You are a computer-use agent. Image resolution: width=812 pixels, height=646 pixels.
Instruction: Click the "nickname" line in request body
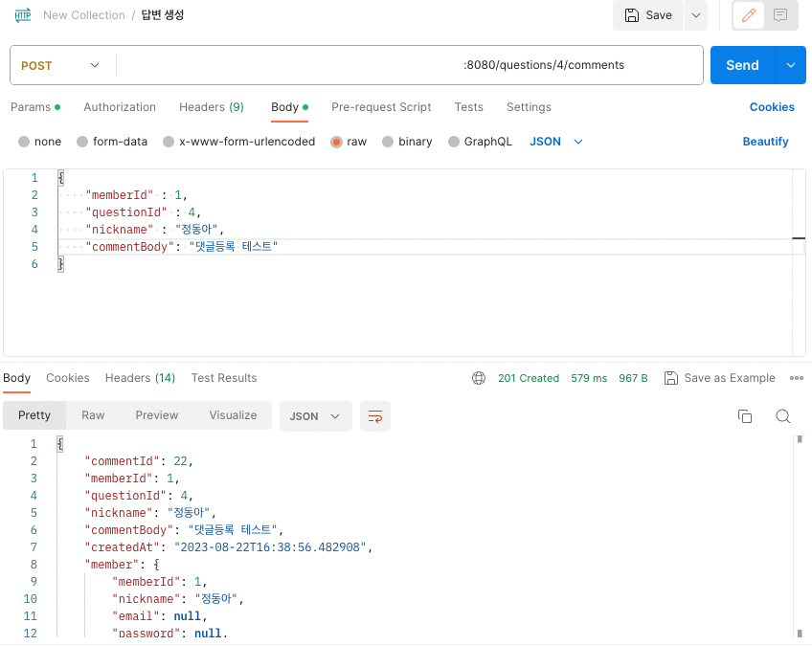tap(154, 230)
